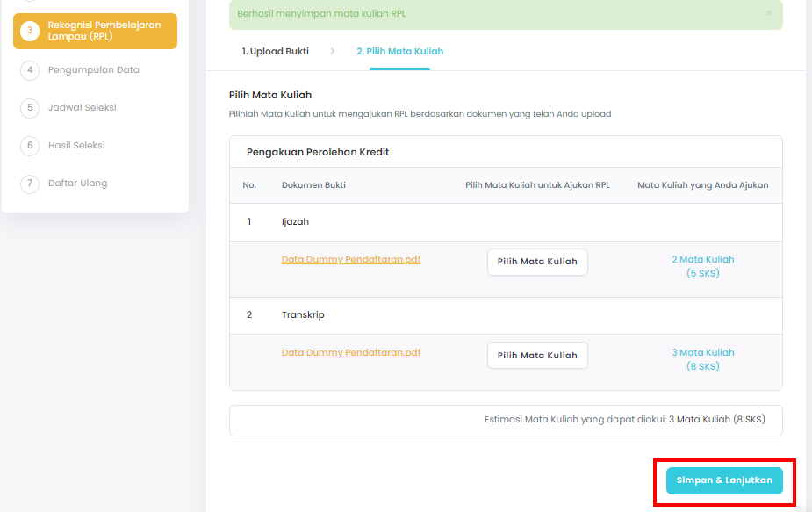Click step 6 number circle icon
Viewport: 812px width, 512px height.
(30, 146)
